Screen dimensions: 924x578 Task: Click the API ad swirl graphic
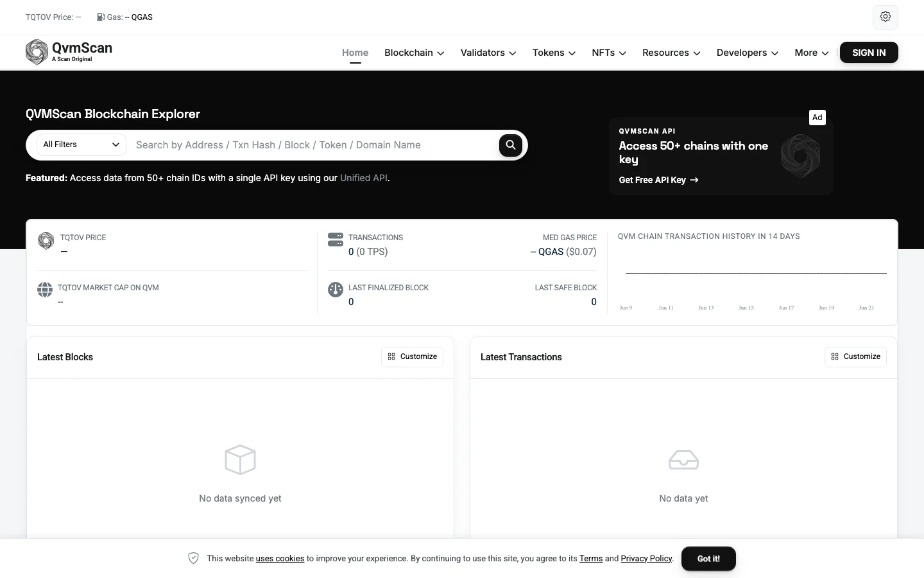pos(800,156)
